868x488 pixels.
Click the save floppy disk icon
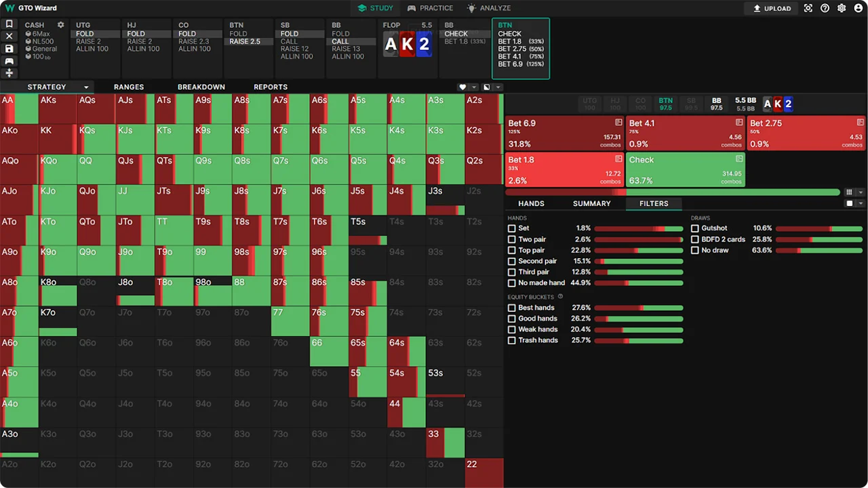(9, 49)
